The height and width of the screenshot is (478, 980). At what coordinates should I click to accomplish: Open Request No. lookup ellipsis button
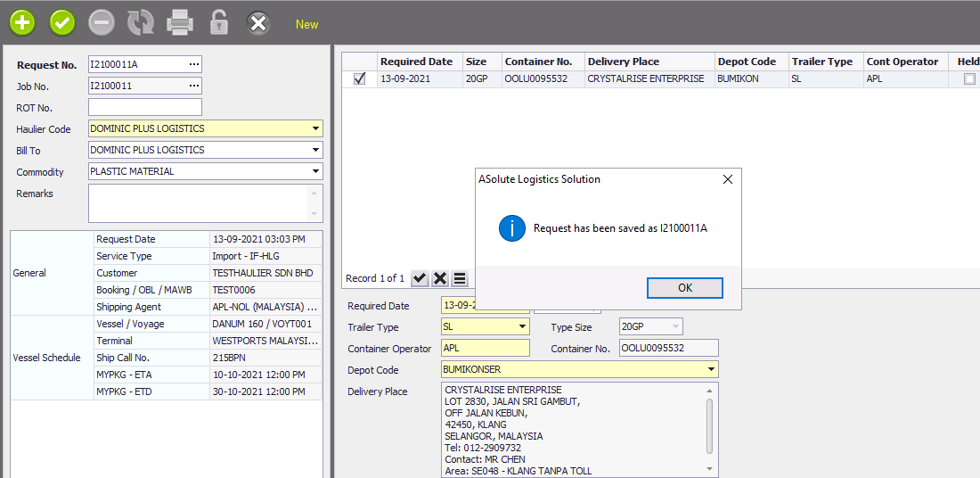[194, 64]
